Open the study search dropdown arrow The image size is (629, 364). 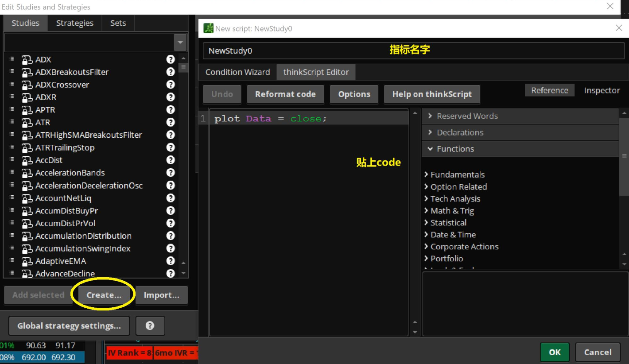[x=180, y=43]
